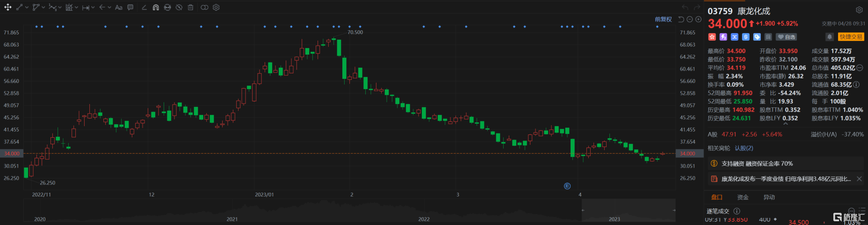Click the overlapping circles compare icon
The image size is (868, 225).
(204, 7)
